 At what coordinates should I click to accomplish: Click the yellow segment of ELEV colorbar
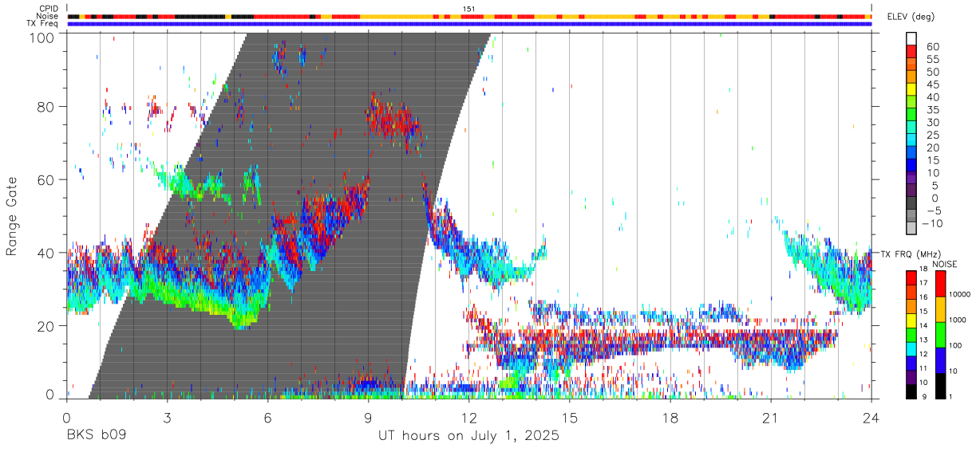912,89
